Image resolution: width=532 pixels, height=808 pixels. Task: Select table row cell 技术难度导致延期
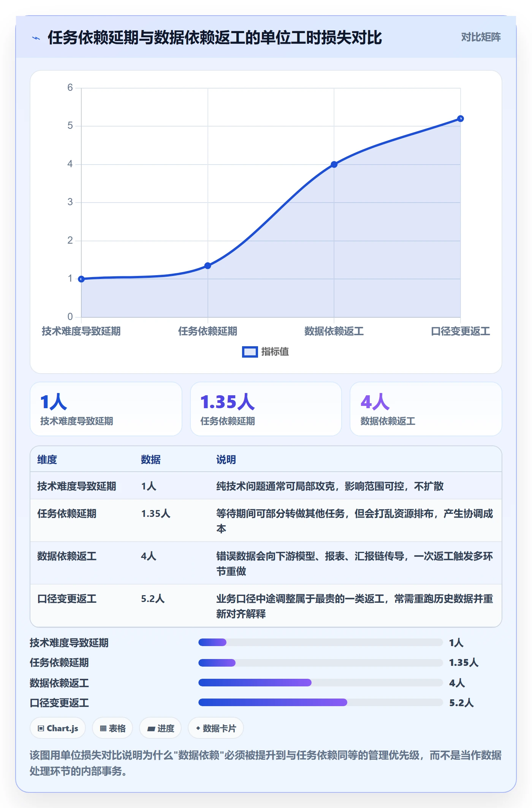[x=77, y=486]
